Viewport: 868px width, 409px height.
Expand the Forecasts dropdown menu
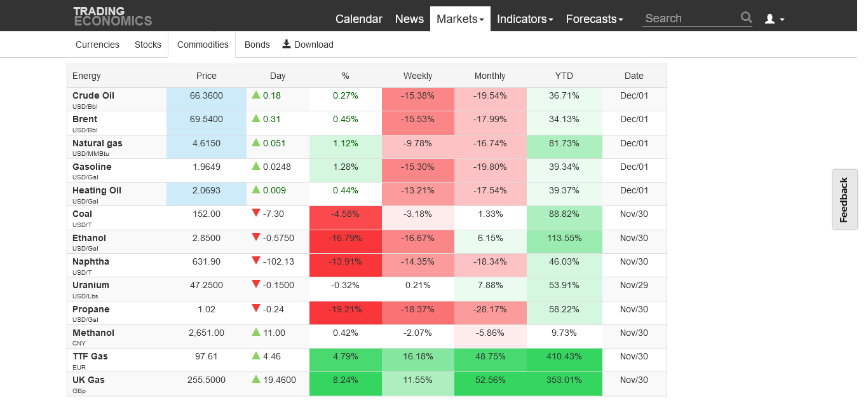pyautogui.click(x=594, y=19)
